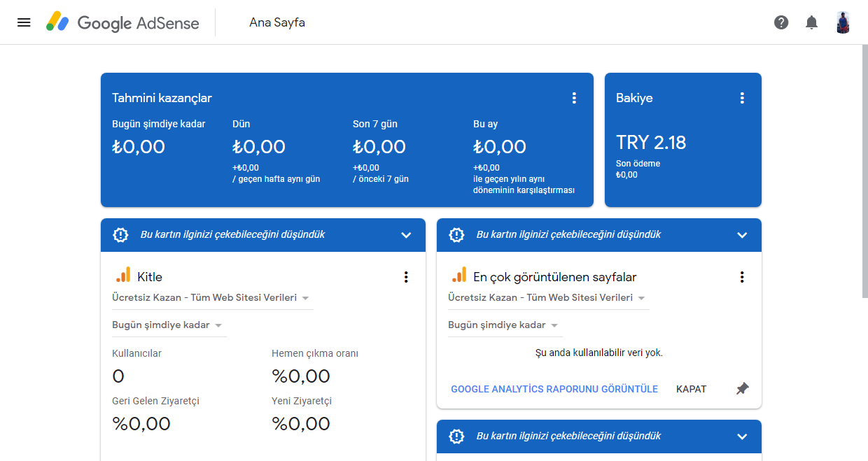This screenshot has height=461, width=868.
Task: Open Kitle's Ücretsiz Kazan site dropdown
Action: click(x=212, y=298)
